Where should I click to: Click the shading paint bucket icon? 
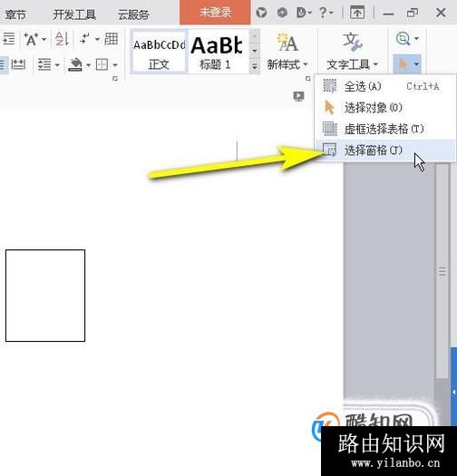coord(75,64)
